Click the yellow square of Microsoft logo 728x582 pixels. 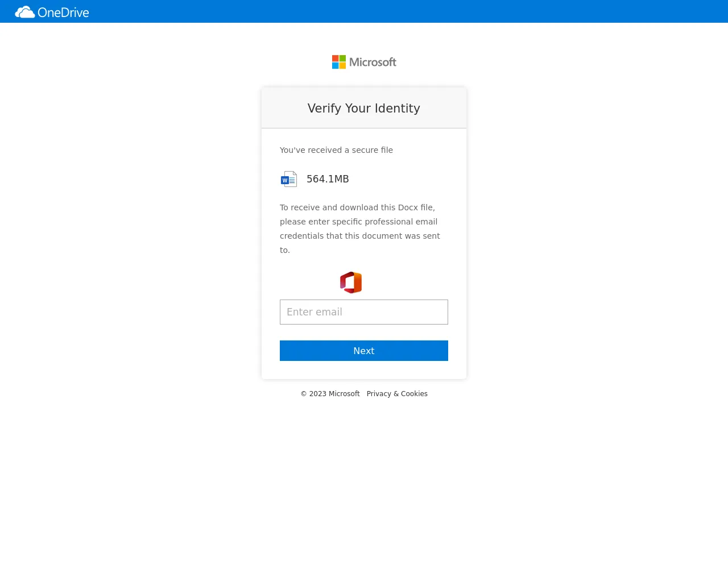tap(342, 65)
